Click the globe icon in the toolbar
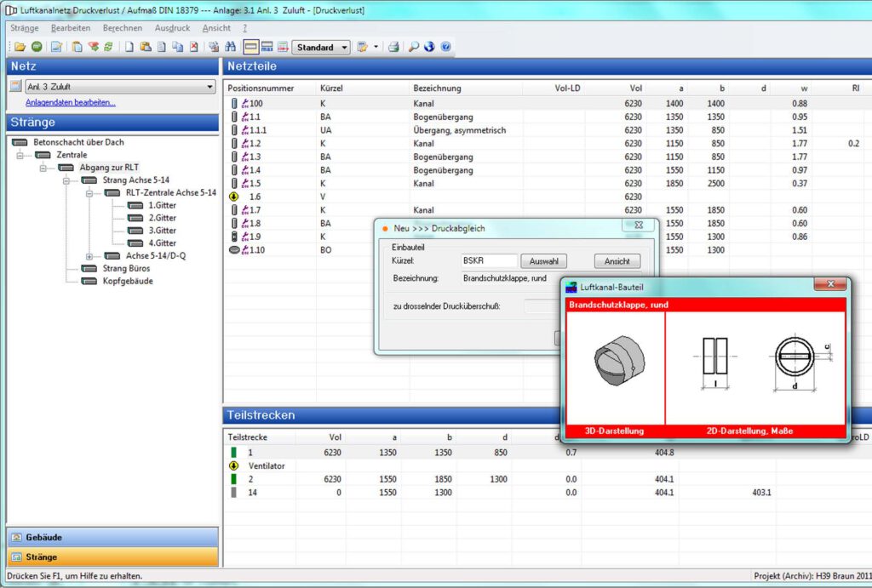 429,48
